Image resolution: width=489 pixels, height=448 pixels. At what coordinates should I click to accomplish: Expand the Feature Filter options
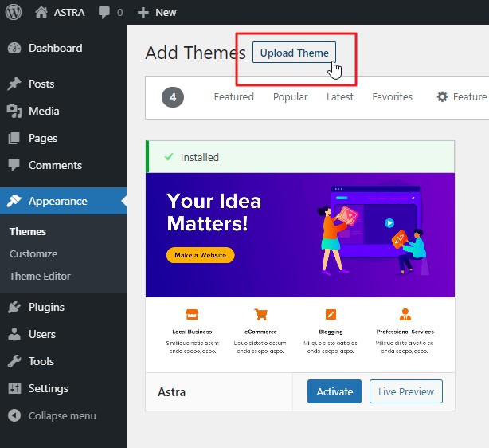pyautogui.click(x=463, y=96)
